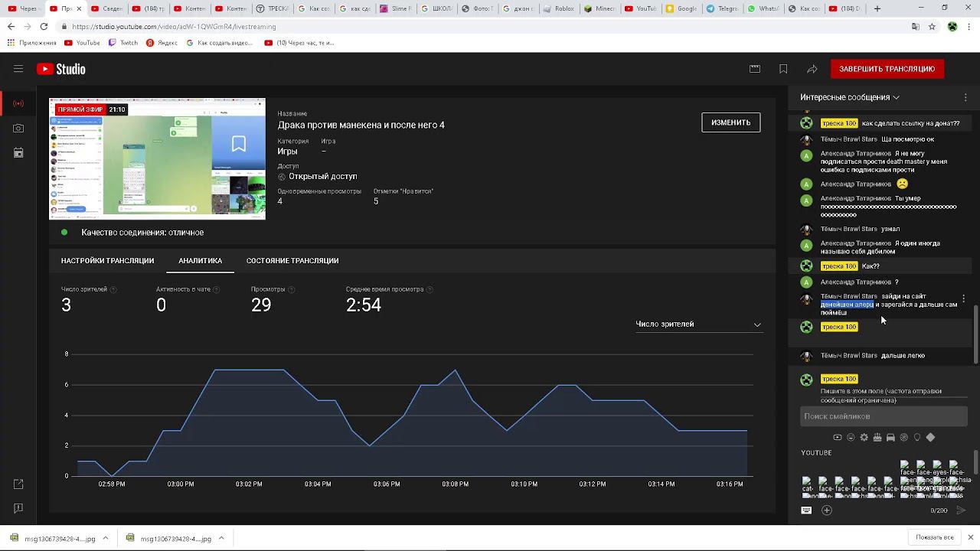
Task: Click the live stream preview thumbnail
Action: [158, 159]
